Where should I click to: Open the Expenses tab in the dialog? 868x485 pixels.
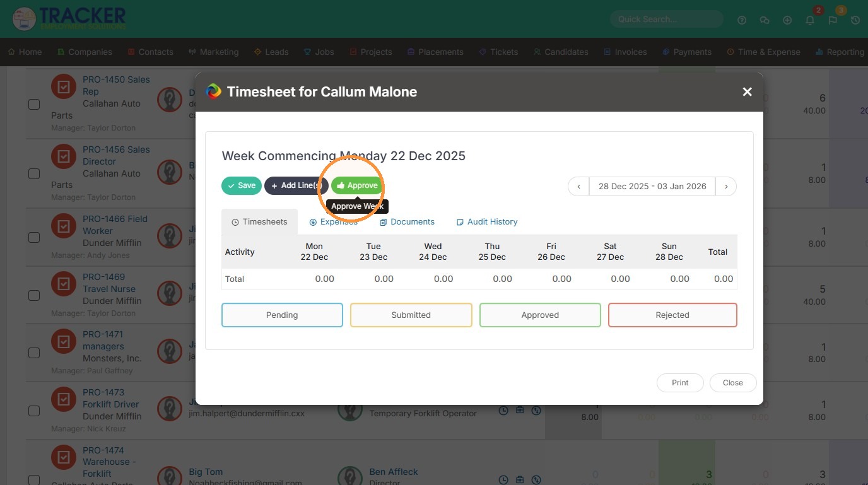coord(333,222)
